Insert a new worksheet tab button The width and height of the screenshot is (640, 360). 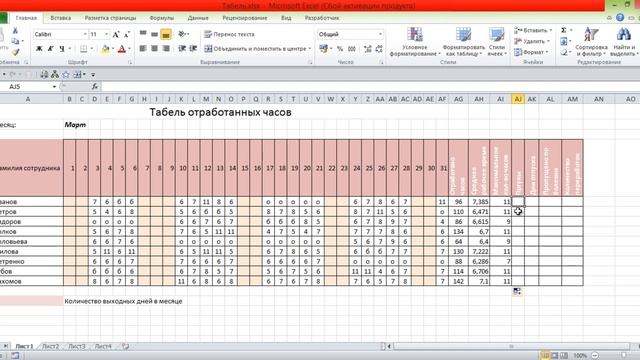(x=126, y=346)
